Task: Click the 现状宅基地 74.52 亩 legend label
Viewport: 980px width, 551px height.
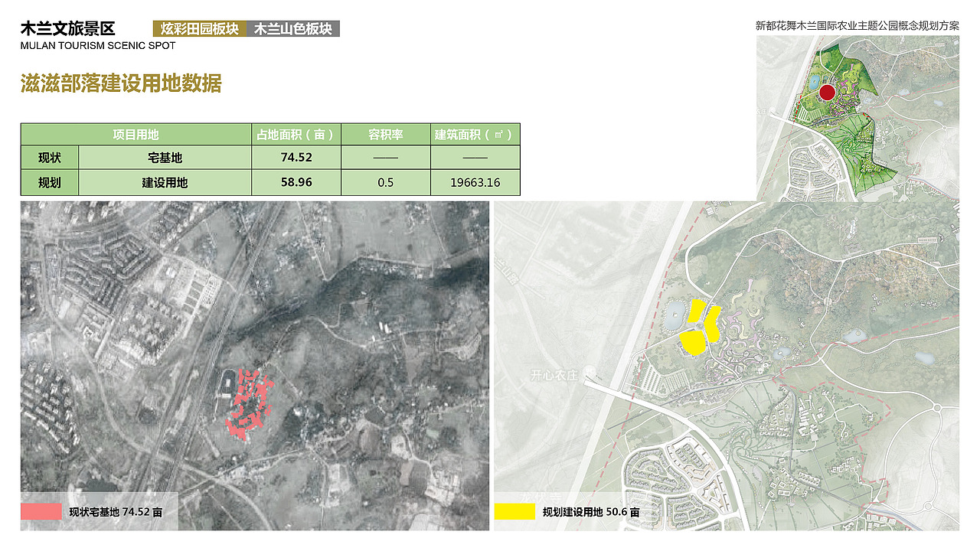Action: coord(116,513)
